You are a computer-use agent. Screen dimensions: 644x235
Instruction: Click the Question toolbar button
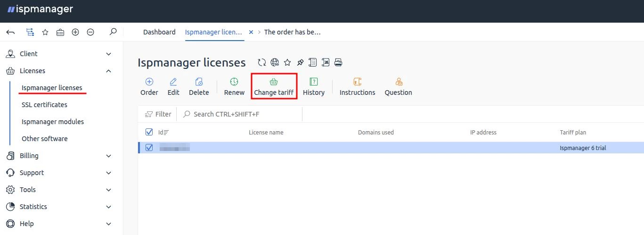pos(399,87)
